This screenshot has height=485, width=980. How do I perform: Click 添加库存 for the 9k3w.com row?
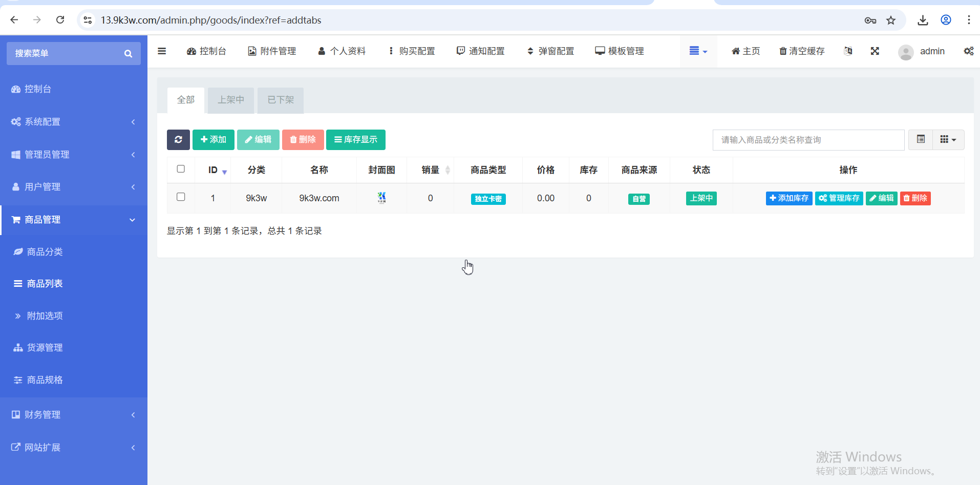pos(789,198)
